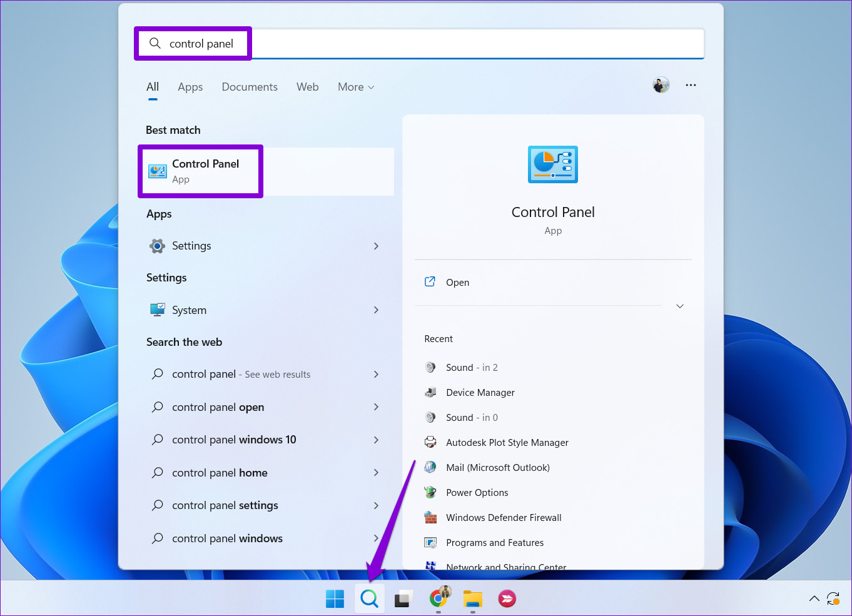Open Mail (Microsoft Outlook) from Recent
852x616 pixels.
point(498,467)
